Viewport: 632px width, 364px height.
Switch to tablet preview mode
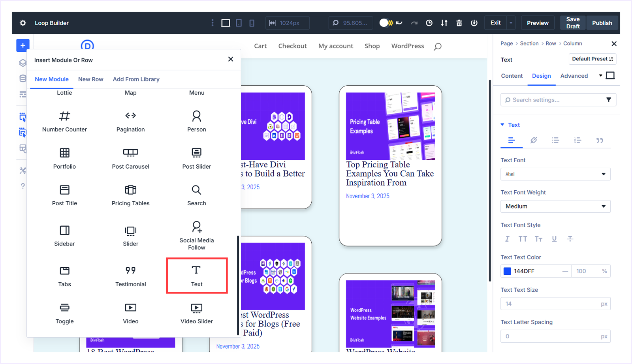(x=239, y=23)
